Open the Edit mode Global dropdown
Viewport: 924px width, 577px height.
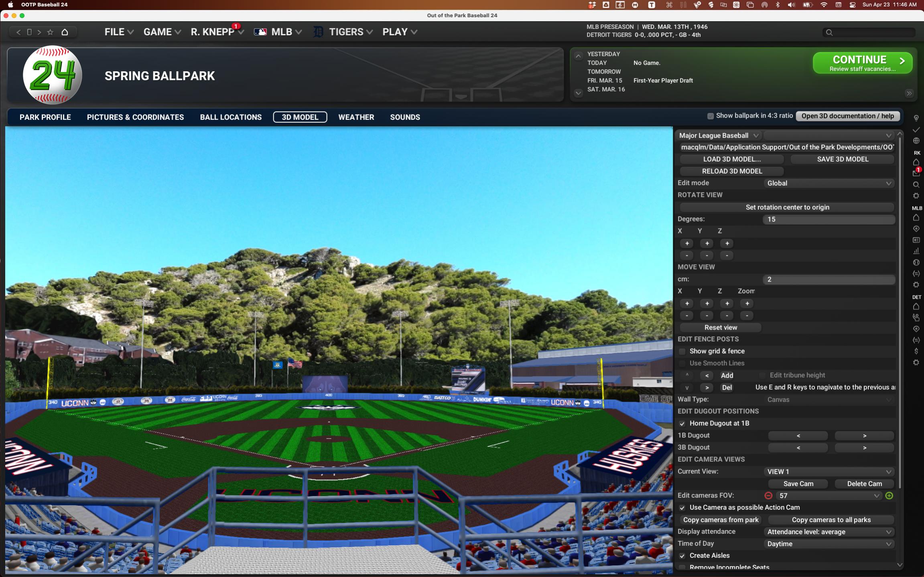829,183
